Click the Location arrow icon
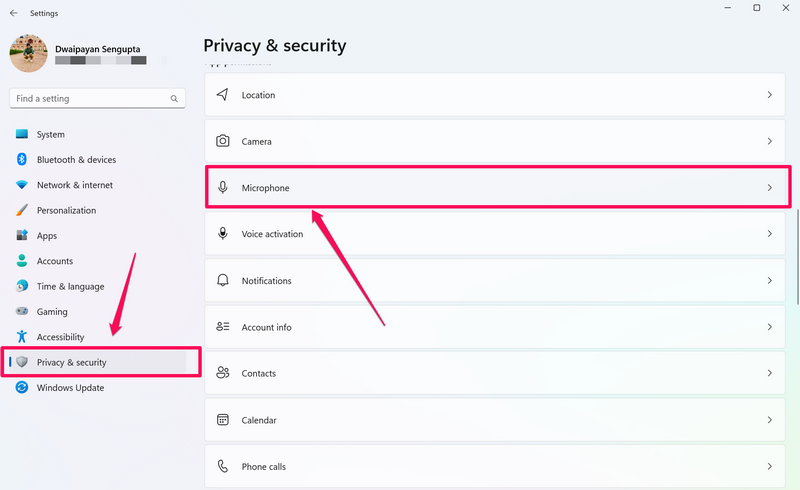Screen dimensions: 800x490 pos(223,95)
